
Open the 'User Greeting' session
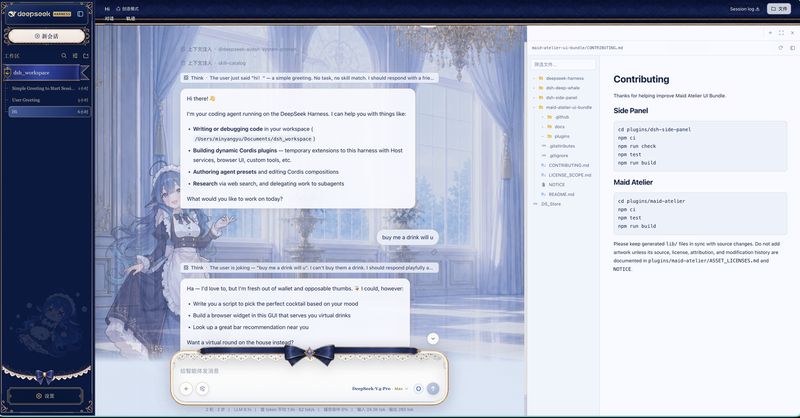tap(49, 100)
